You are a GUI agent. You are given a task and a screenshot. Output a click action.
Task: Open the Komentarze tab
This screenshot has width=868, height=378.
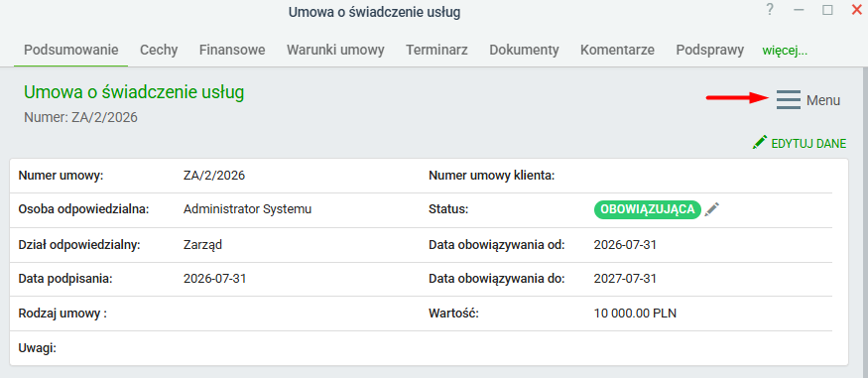coord(617,50)
